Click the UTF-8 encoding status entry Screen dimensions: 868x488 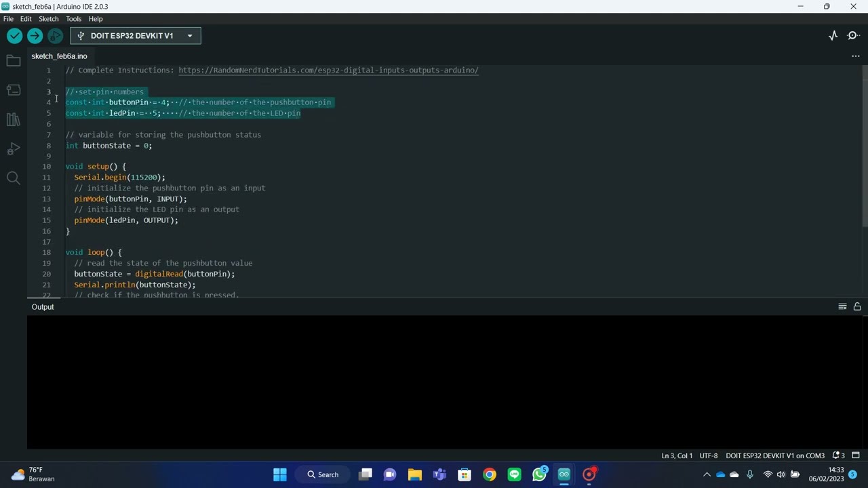709,455
